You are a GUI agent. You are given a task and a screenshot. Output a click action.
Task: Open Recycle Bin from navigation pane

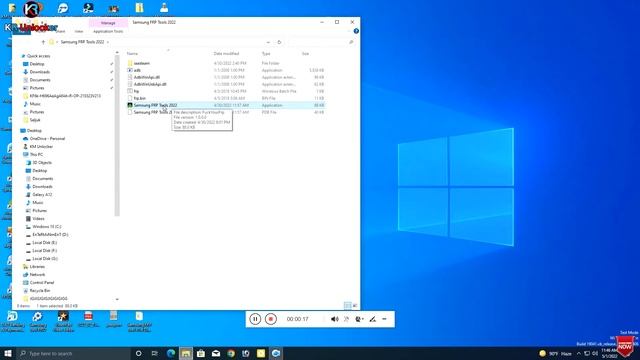40,291
